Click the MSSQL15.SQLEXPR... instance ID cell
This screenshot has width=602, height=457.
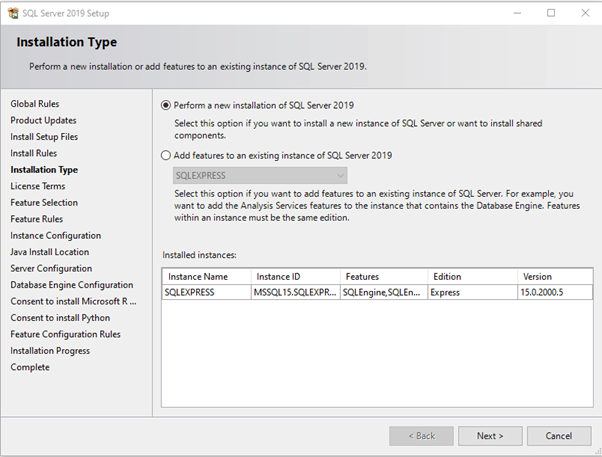pos(296,292)
